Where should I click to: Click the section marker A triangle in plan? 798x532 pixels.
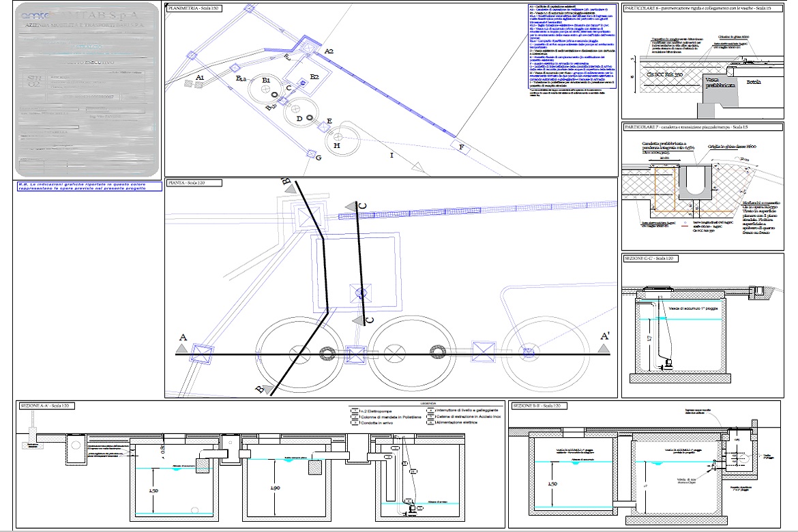(182, 349)
